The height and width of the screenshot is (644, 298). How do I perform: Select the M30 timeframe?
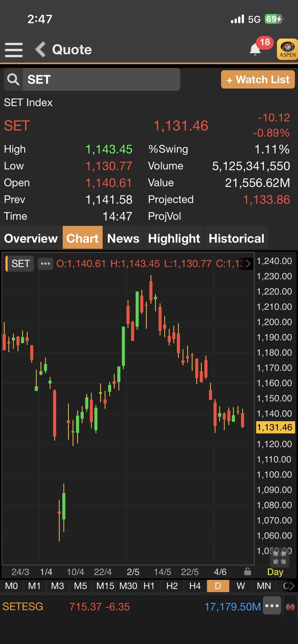click(x=128, y=586)
